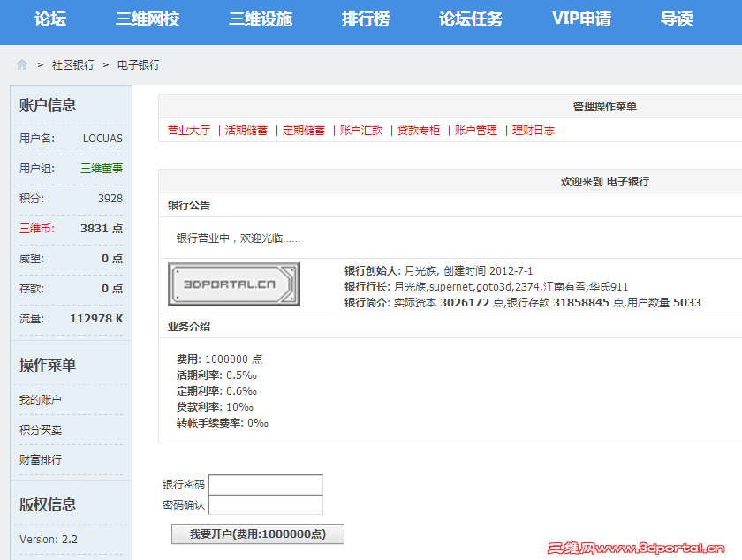The height and width of the screenshot is (560, 742).
Task: Click 社区银行 in the breadcrumb
Action: pyautogui.click(x=72, y=64)
